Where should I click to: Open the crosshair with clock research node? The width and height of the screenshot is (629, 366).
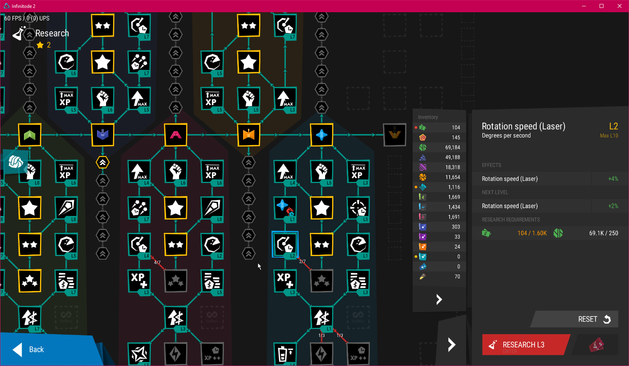pyautogui.click(x=358, y=208)
